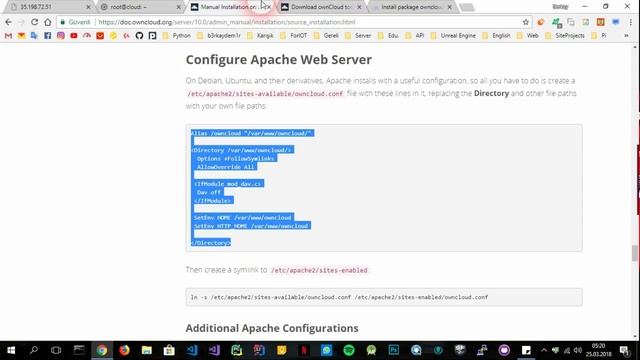Open the Google Translate bookmark icon
The height and width of the screenshot is (360, 640).
pos(34,36)
